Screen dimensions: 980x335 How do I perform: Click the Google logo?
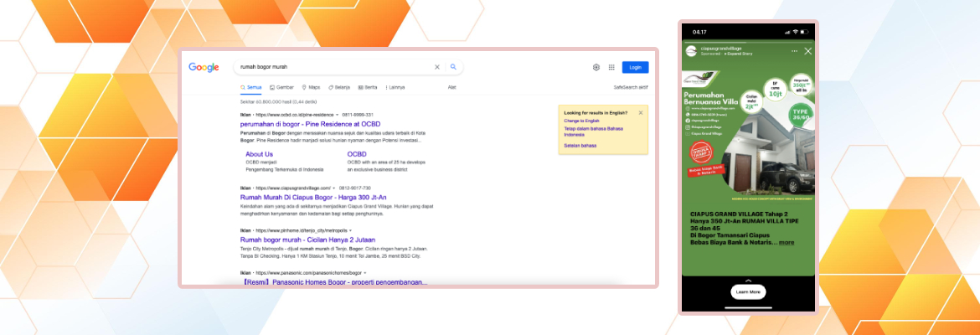[x=204, y=68]
